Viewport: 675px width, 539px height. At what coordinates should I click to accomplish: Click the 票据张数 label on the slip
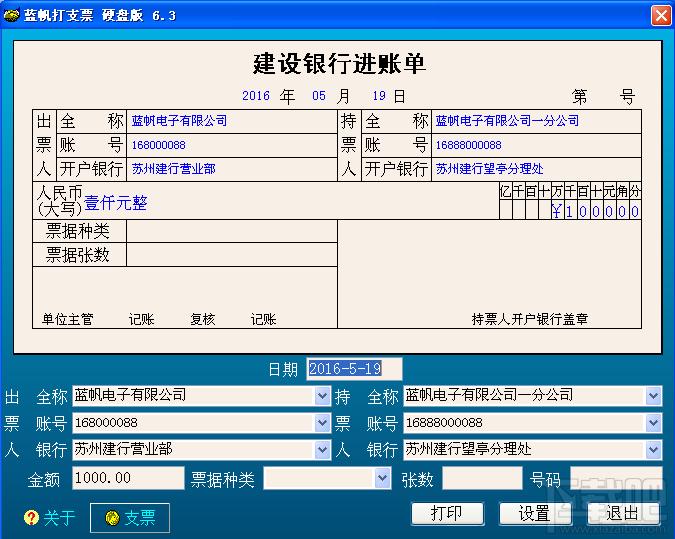(x=77, y=255)
